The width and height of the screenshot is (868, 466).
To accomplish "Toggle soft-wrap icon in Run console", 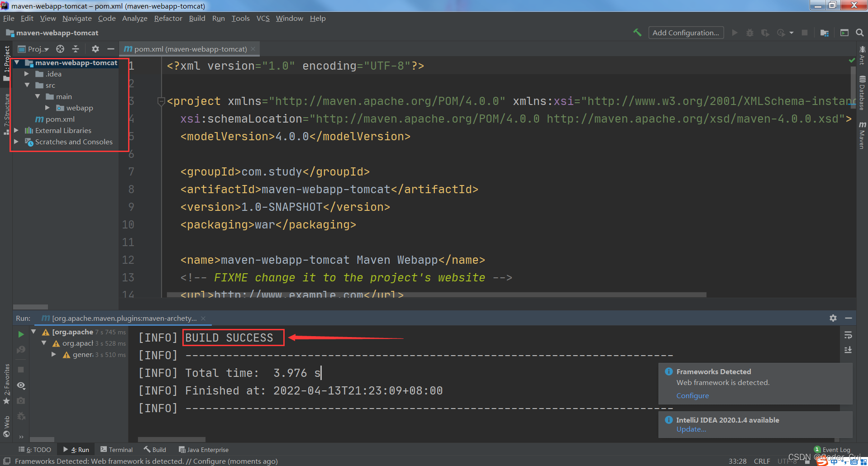I will (x=848, y=335).
